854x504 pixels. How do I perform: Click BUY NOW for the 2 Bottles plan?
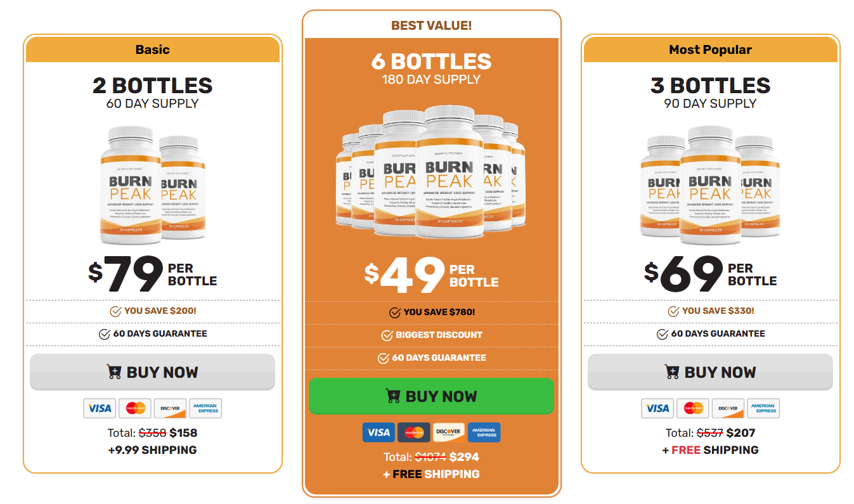coord(152,372)
